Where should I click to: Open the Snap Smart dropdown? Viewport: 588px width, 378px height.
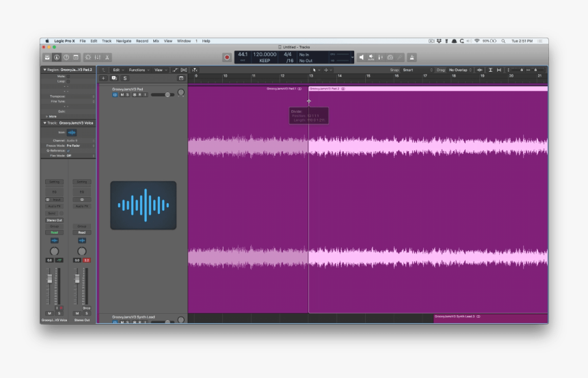(417, 70)
